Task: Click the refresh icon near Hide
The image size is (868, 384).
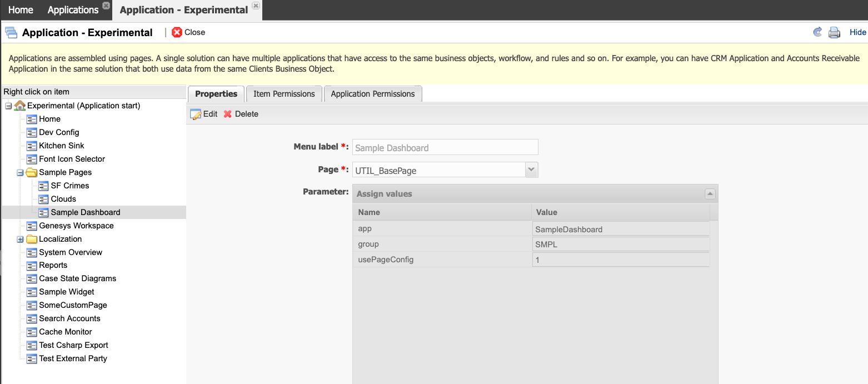Action: tap(817, 32)
